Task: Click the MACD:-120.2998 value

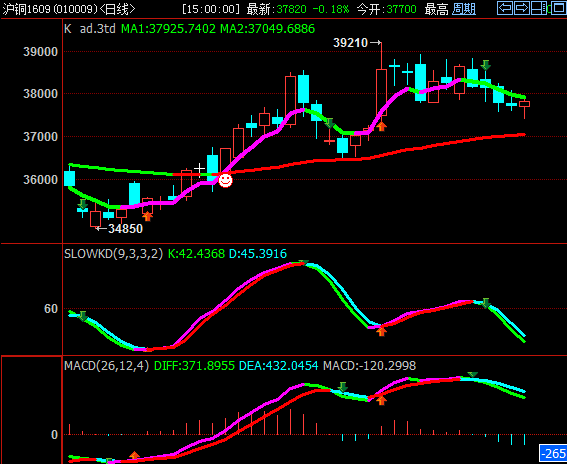Action: click(370, 366)
